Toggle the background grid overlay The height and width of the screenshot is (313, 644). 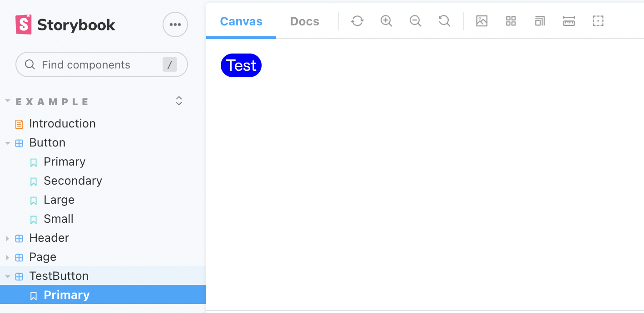point(511,21)
